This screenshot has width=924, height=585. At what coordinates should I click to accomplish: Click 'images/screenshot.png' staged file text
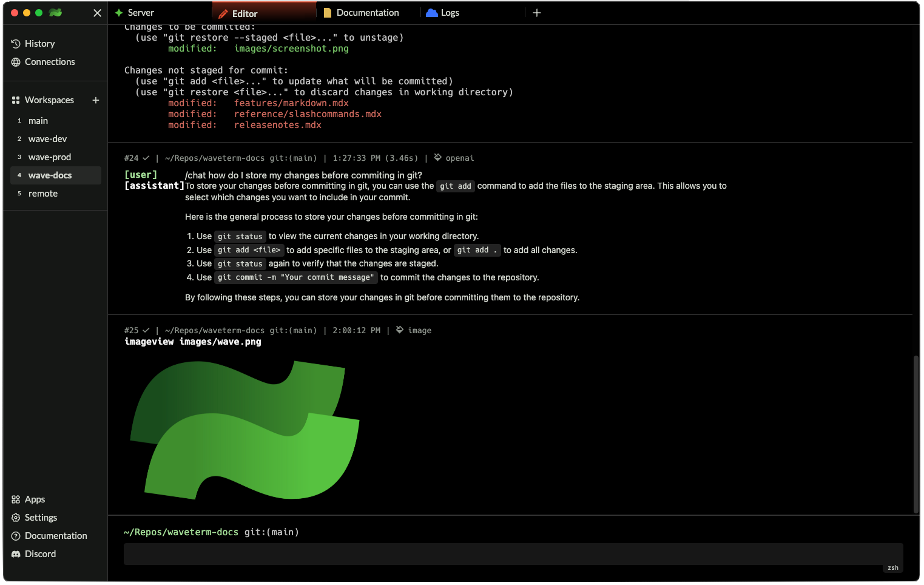coord(291,49)
